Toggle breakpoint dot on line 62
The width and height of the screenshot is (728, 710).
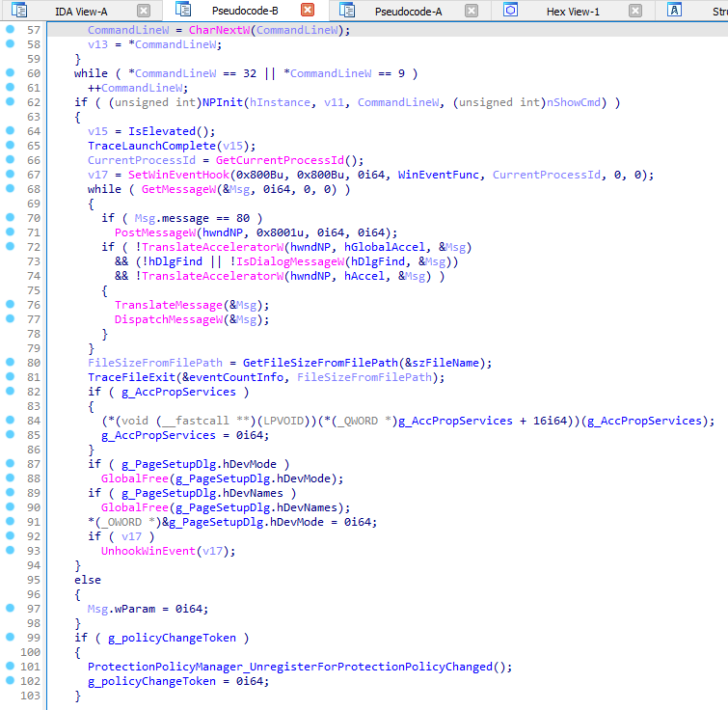[10, 103]
